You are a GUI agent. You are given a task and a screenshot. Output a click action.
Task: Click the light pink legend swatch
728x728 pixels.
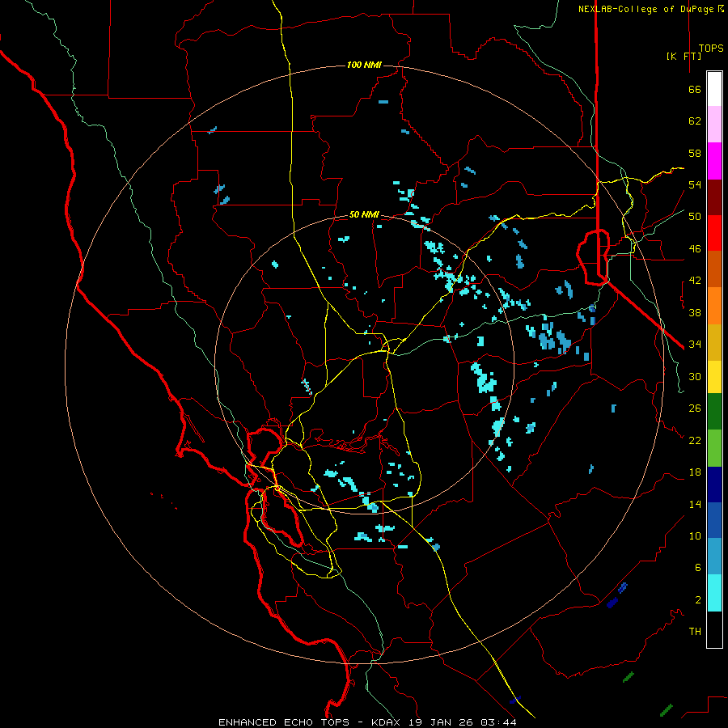[714, 124]
